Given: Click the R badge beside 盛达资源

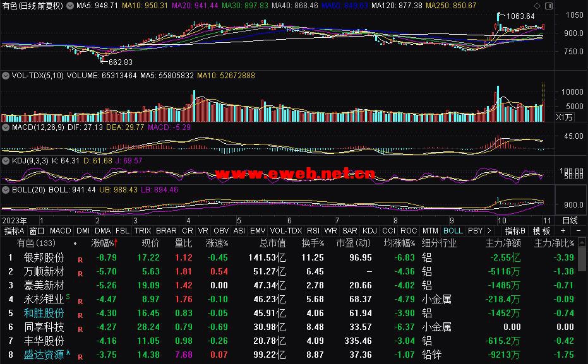Looking at the screenshot, I should coord(80,357).
